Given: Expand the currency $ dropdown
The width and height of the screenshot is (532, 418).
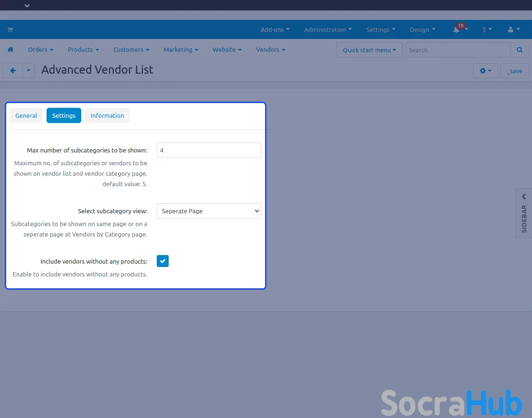Looking at the screenshot, I should click(487, 29).
